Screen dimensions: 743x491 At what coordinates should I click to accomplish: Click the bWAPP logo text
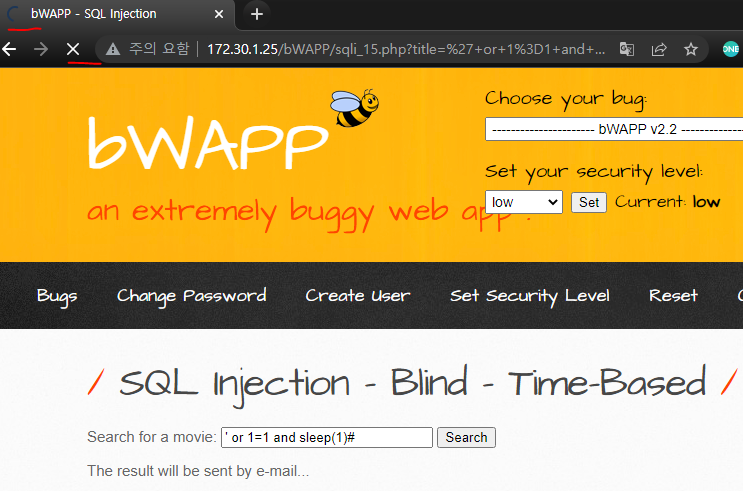[208, 143]
